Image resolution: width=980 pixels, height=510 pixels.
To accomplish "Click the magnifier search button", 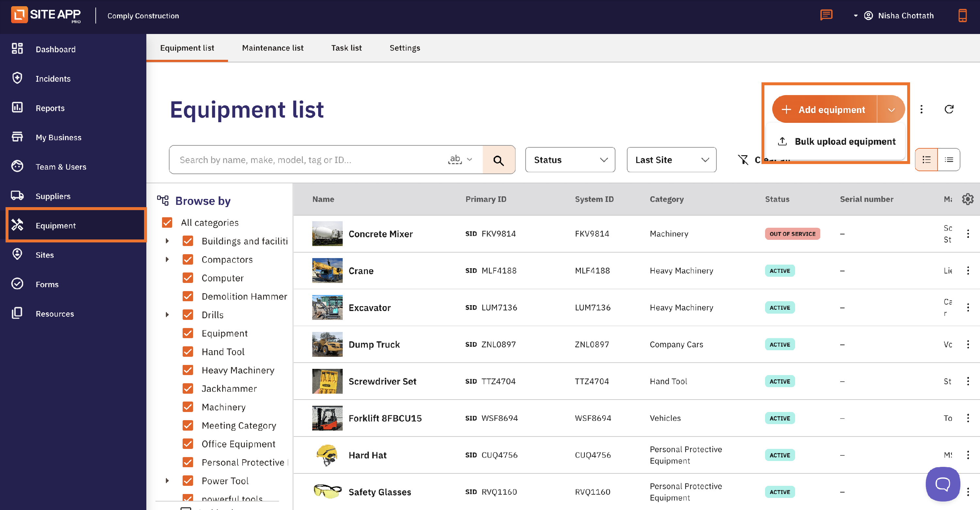I will click(498, 160).
